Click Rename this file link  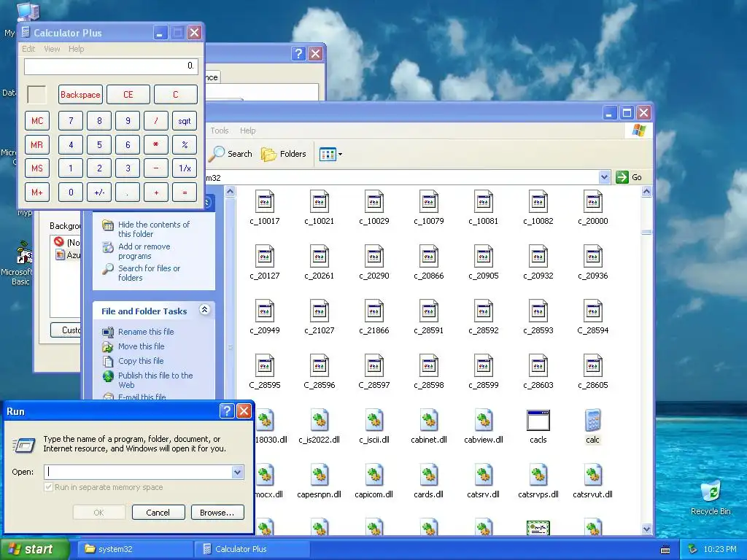[x=146, y=332]
